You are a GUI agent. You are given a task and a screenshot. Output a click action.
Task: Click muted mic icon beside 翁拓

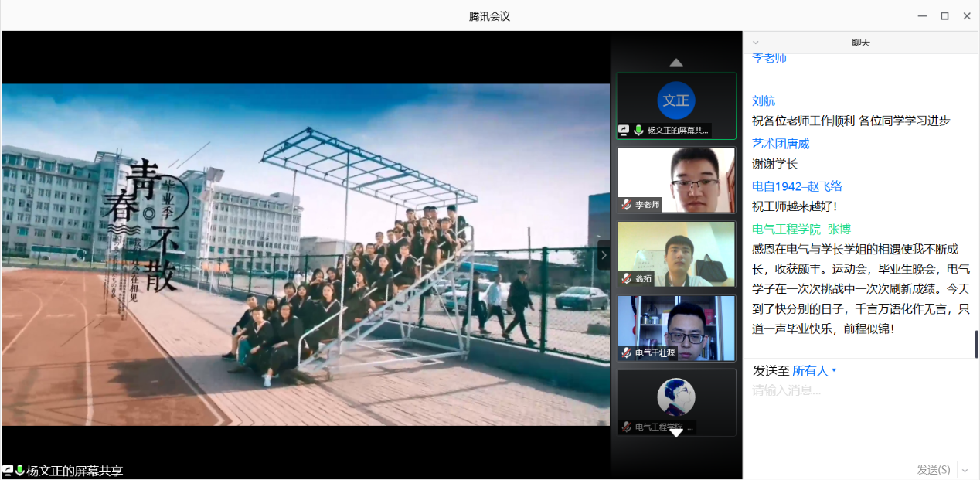pos(626,278)
